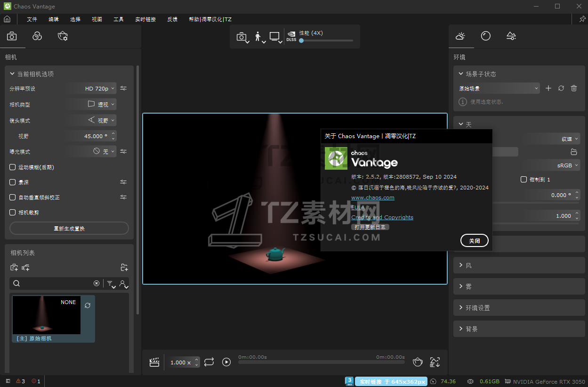The height and width of the screenshot is (387, 588).
Task: Play the animation timeline
Action: click(x=226, y=362)
